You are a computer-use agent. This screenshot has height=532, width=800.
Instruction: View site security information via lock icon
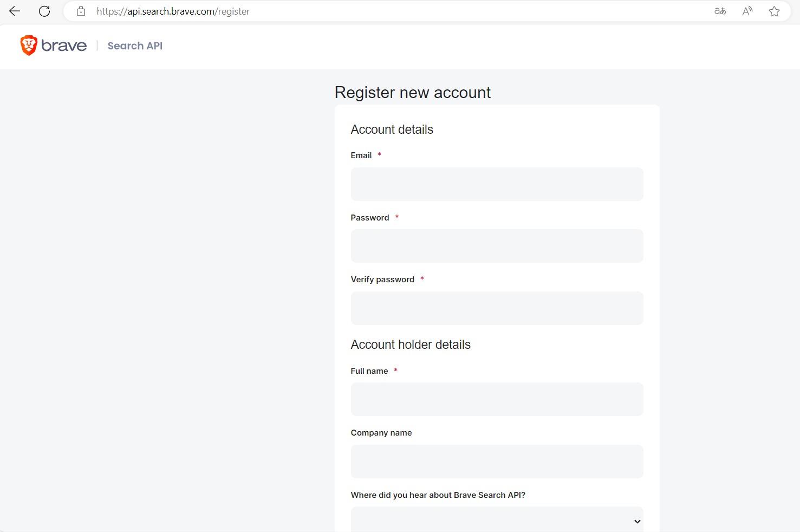[81, 11]
